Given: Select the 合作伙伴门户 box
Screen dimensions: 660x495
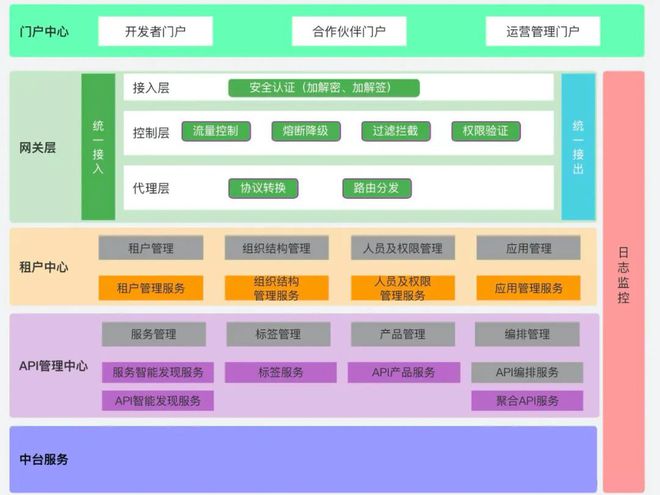Looking at the screenshot, I should (339, 31).
